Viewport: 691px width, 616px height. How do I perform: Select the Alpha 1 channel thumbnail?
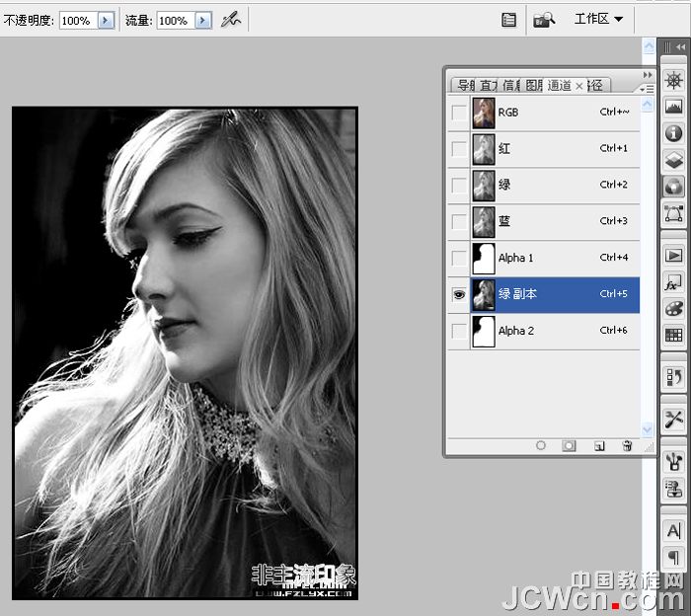point(484,259)
